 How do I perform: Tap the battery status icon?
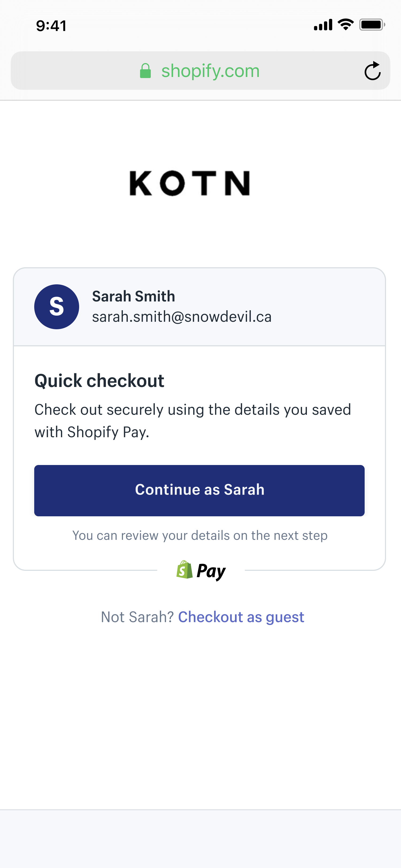pyautogui.click(x=372, y=25)
